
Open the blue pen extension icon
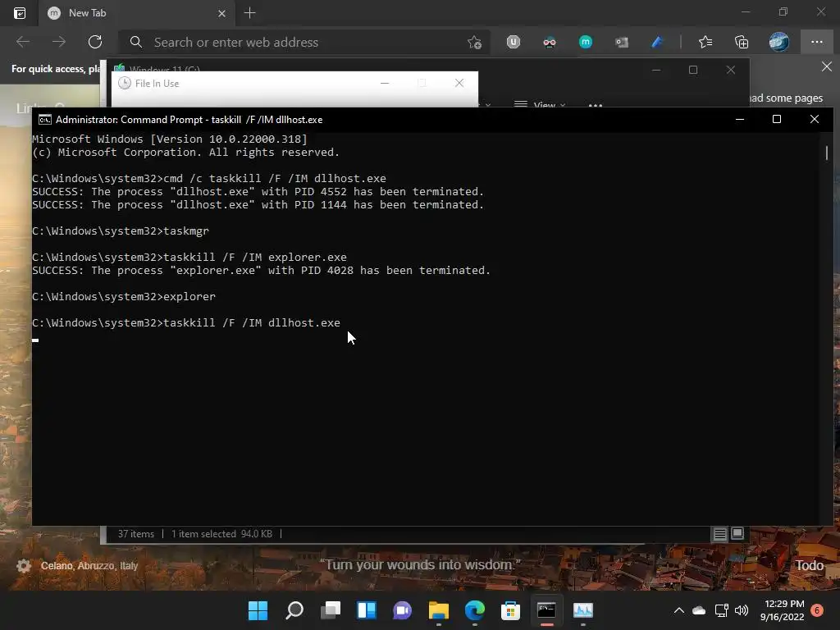coord(657,42)
